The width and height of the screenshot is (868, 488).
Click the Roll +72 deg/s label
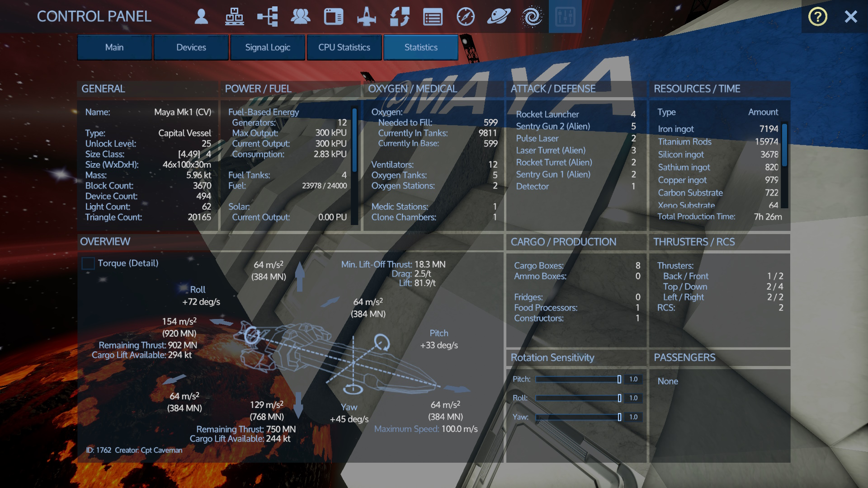(x=201, y=296)
